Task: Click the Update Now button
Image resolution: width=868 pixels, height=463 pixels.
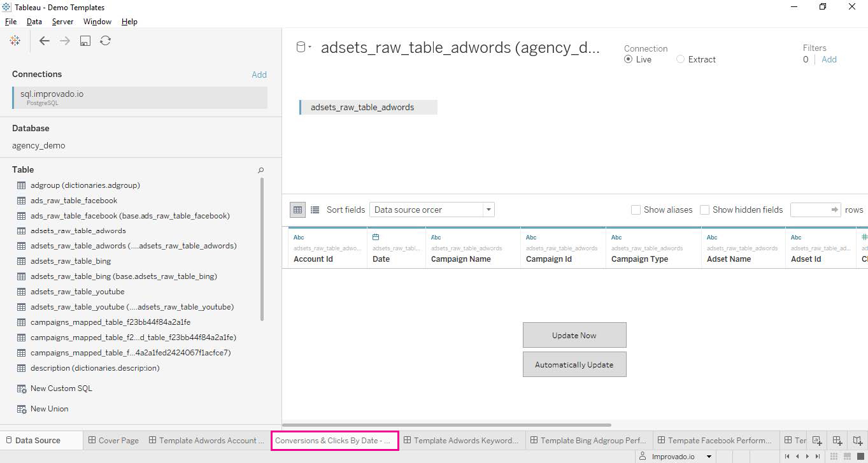Action: pyautogui.click(x=574, y=335)
